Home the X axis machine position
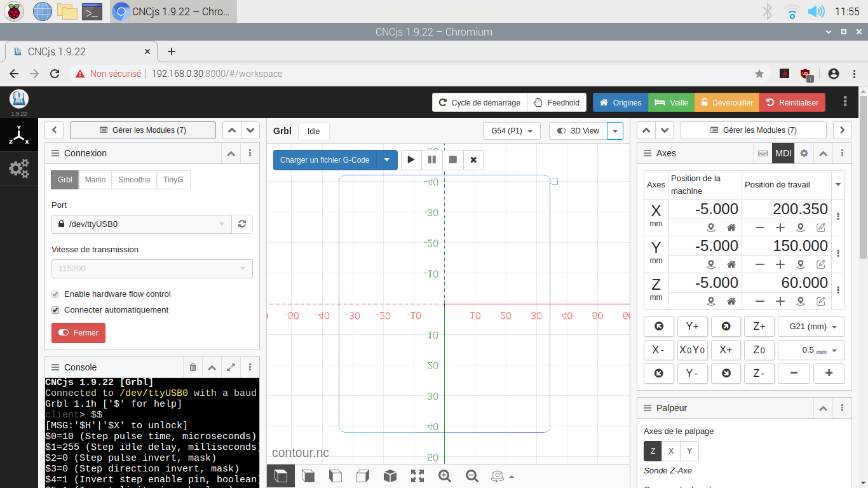 tap(731, 227)
